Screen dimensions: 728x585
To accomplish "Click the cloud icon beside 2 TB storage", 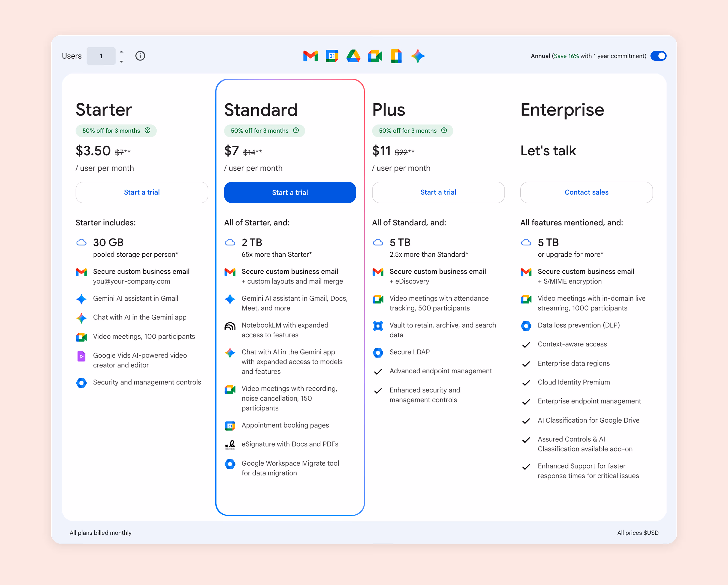I will click(230, 242).
